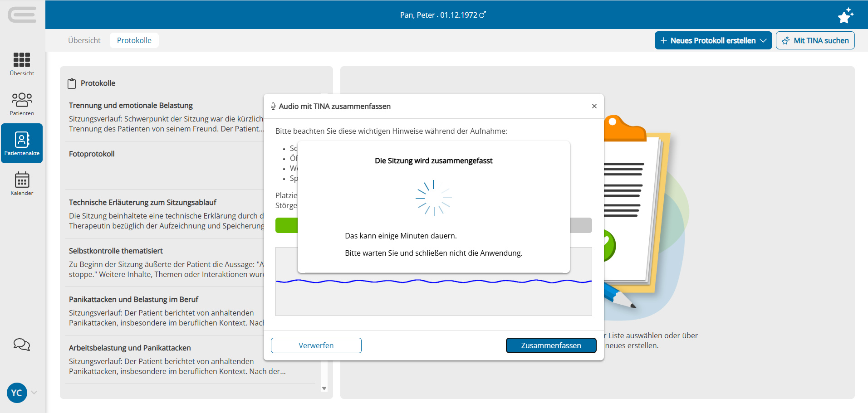
Task: Open the chat bubbles icon in sidebar
Action: (x=22, y=345)
